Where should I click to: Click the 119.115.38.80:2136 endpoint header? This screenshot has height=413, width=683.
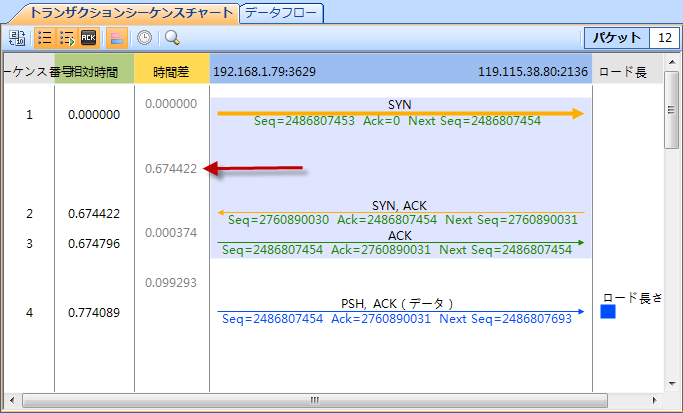click(x=532, y=72)
